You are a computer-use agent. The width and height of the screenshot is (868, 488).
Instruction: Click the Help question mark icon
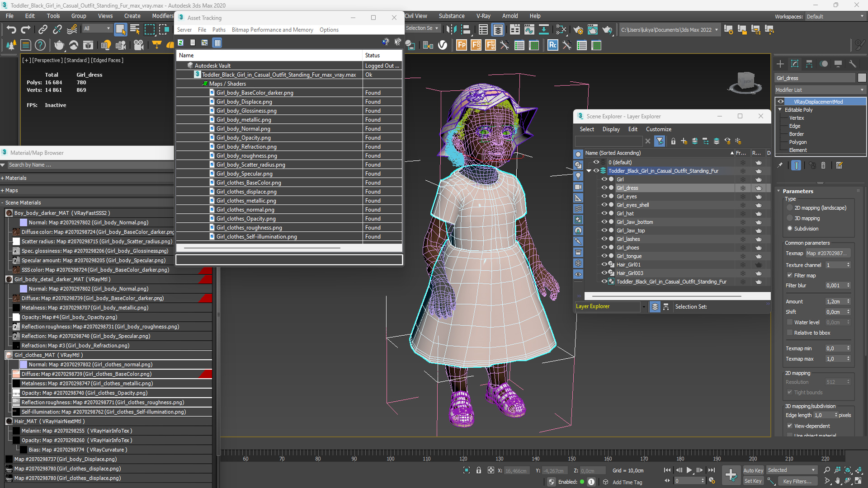point(40,45)
